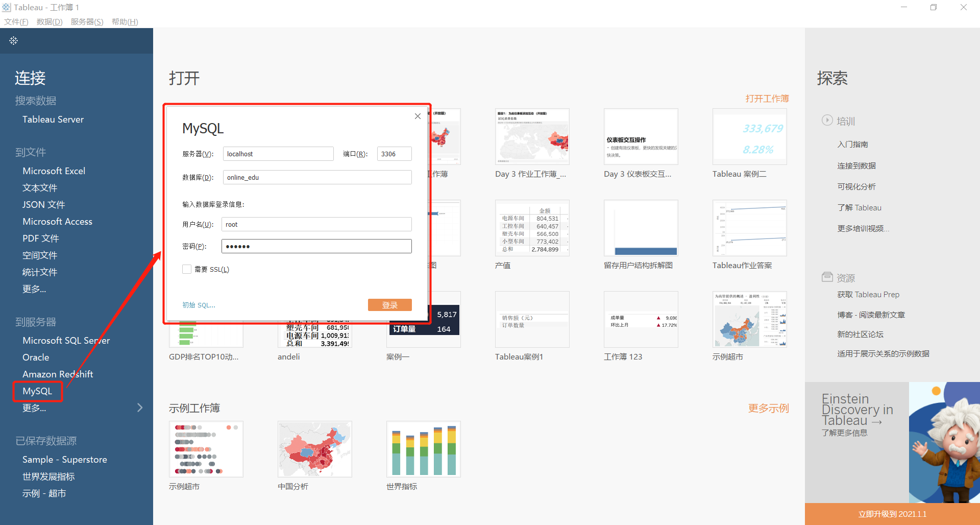Screen dimensions: 980x525
Task: Open the 服务器(S) menu
Action: pos(87,22)
